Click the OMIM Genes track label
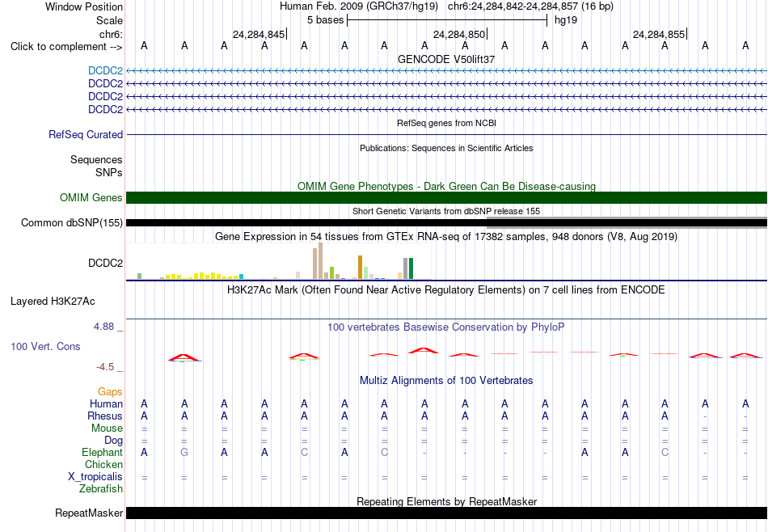The height and width of the screenshot is (532, 768). click(91, 197)
